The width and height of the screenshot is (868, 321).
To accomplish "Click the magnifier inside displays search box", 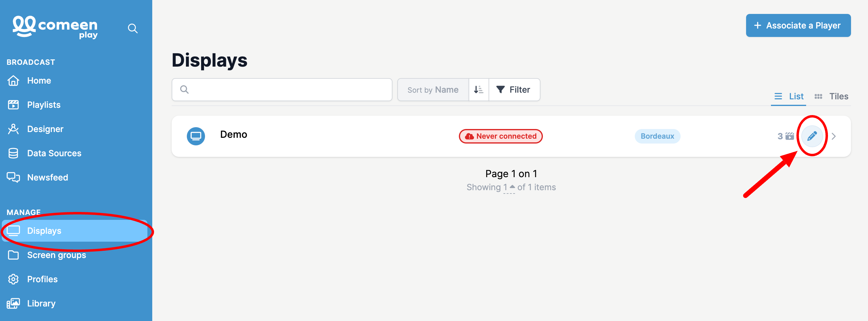I will pyautogui.click(x=184, y=90).
